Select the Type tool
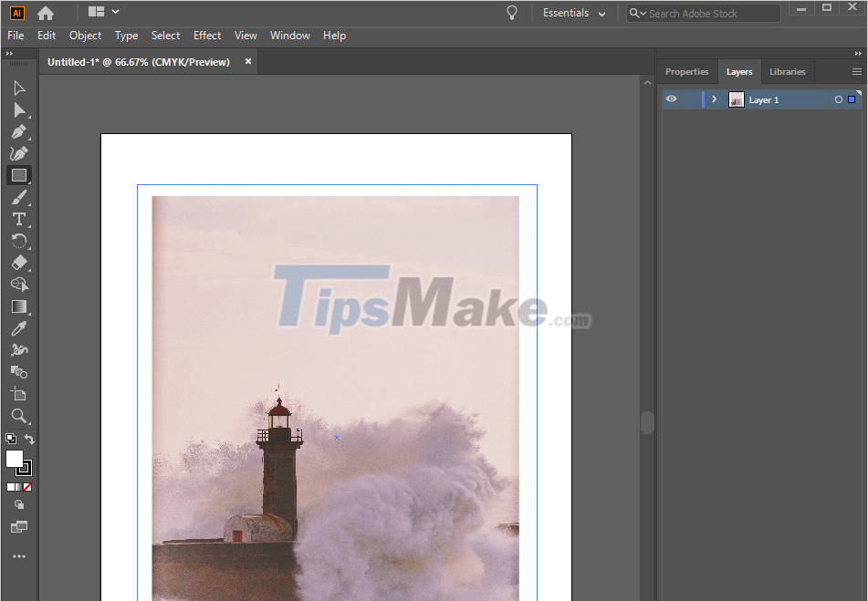The height and width of the screenshot is (601, 868). (18, 219)
